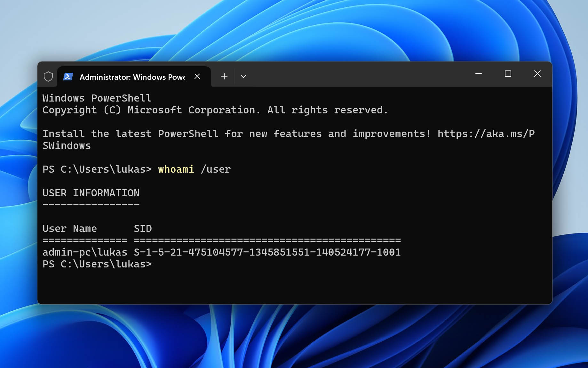Maximize the Terminal window
The height and width of the screenshot is (368, 588).
tap(508, 74)
